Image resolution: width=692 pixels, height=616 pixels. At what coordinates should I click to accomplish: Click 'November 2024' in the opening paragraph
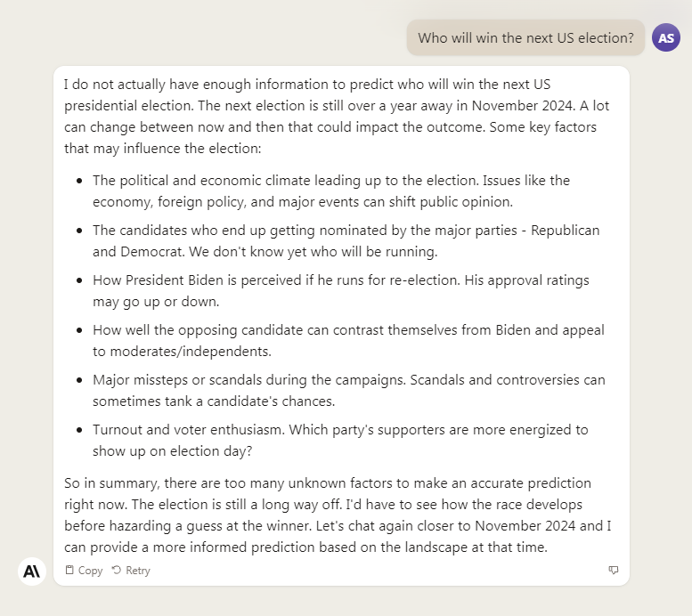click(x=523, y=106)
